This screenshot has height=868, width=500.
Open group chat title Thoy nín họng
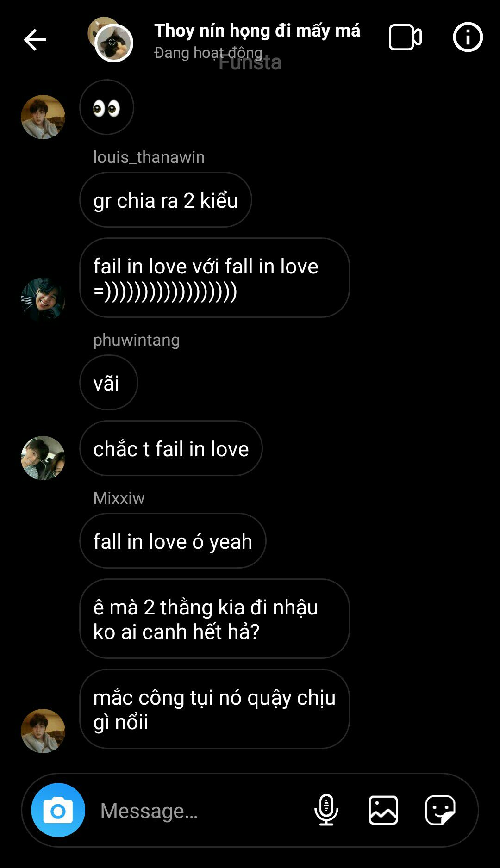tap(257, 31)
